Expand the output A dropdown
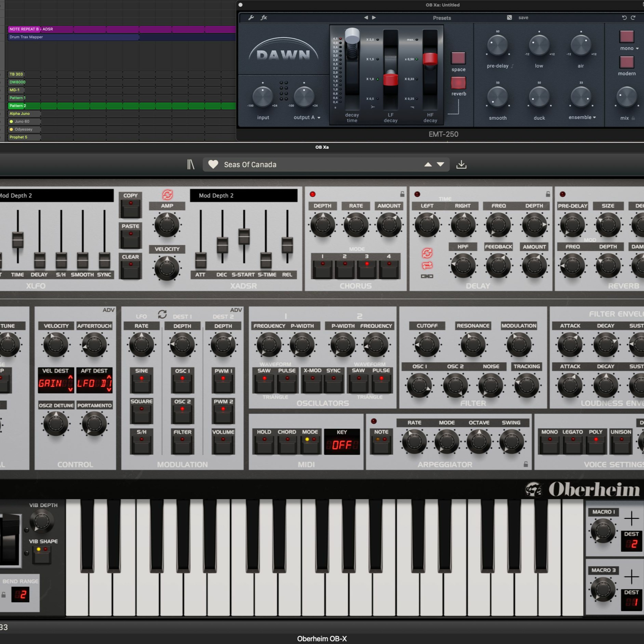 [x=319, y=118]
